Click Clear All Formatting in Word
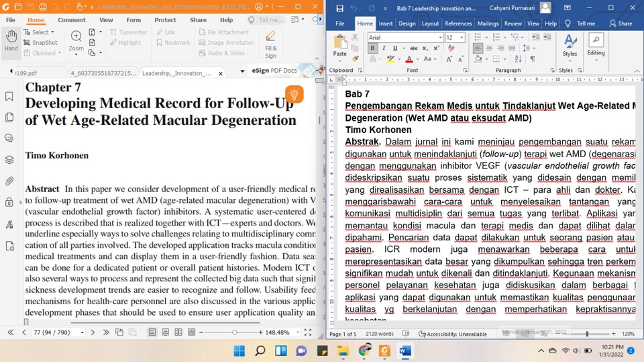 451,48
